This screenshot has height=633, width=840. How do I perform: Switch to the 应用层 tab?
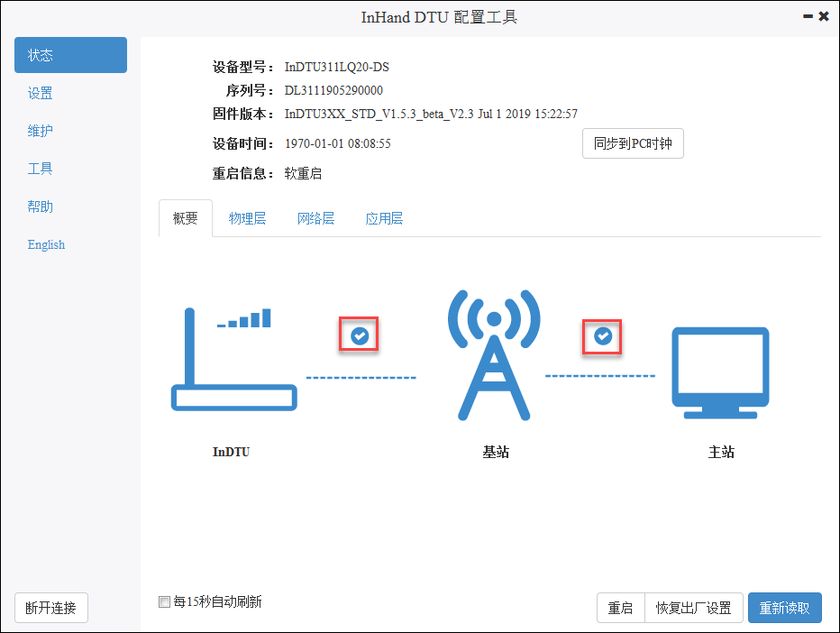384,218
